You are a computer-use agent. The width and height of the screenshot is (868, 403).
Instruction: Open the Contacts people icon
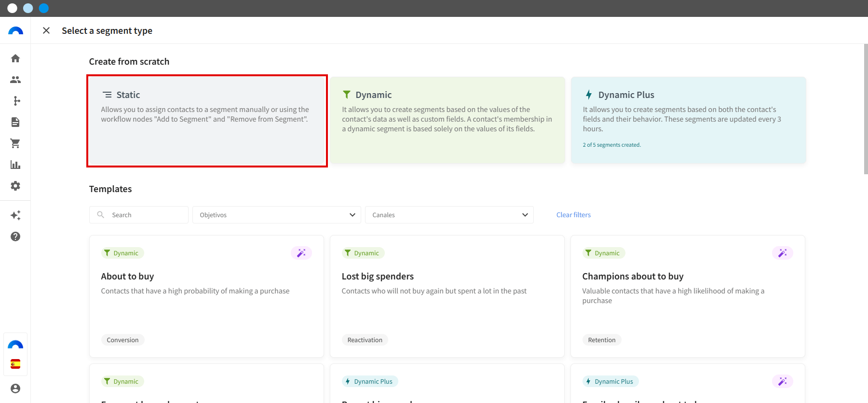pos(15,80)
